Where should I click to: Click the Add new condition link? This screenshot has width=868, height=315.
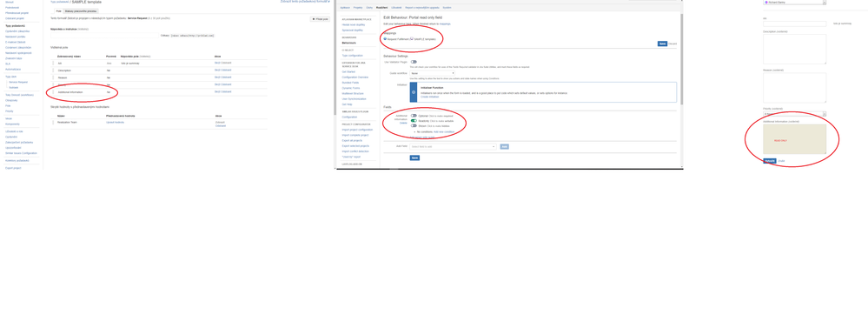tap(444, 132)
